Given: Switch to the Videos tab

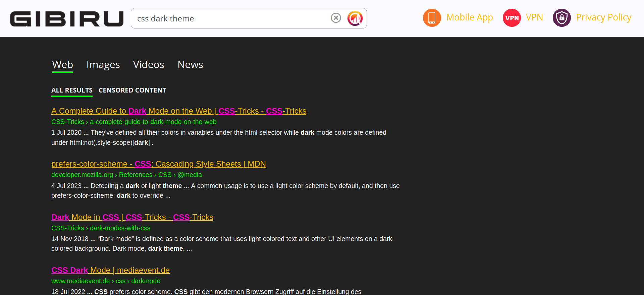Looking at the screenshot, I should click(149, 65).
